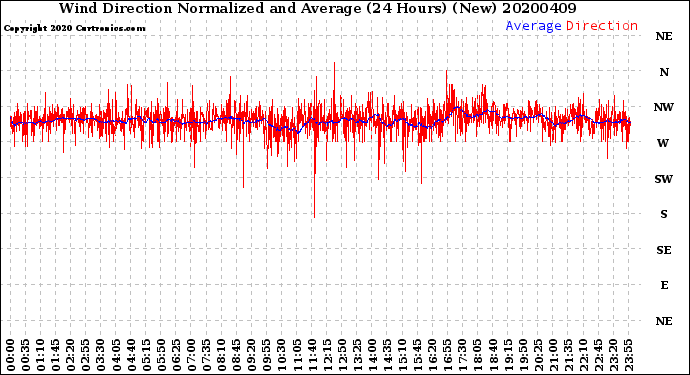The height and width of the screenshot is (375, 690).
Task: Click the 21:00 time axis label
Action: tap(554, 355)
